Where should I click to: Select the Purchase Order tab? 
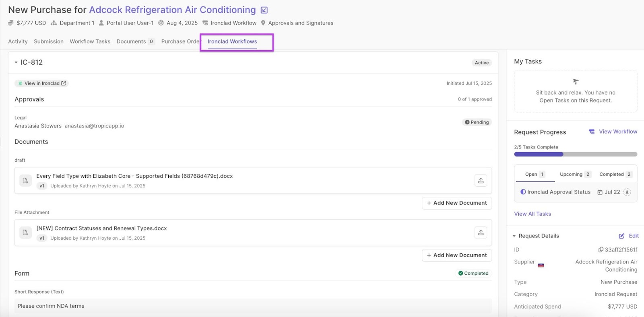pos(180,41)
